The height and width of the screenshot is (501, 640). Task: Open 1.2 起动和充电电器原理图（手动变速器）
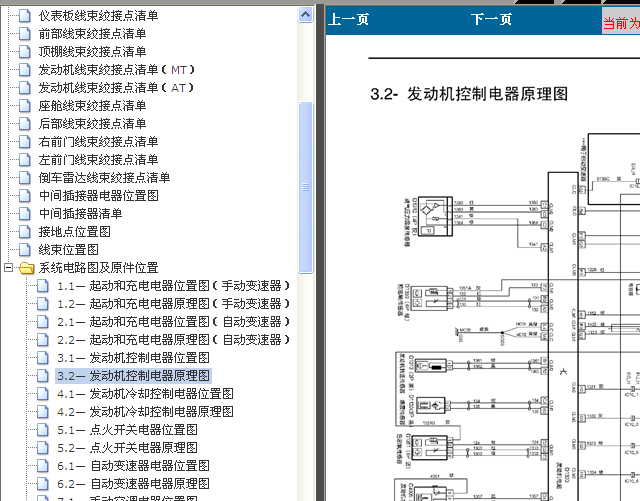173,304
